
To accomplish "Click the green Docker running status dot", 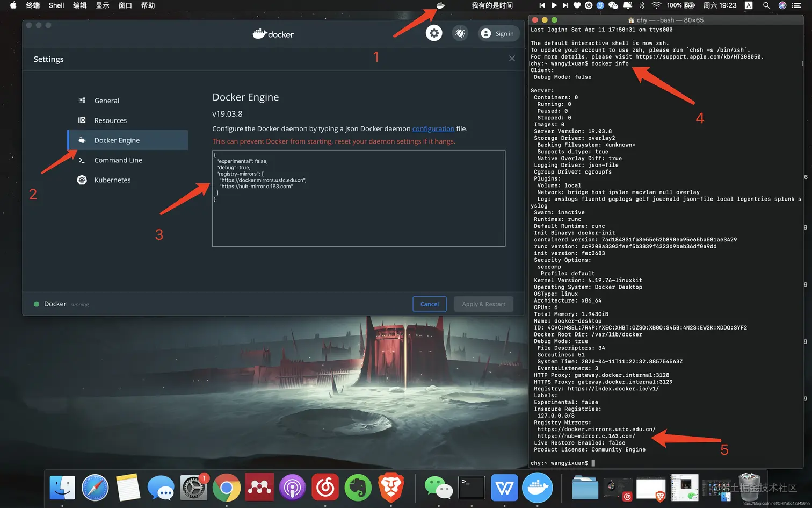I will pyautogui.click(x=37, y=304).
